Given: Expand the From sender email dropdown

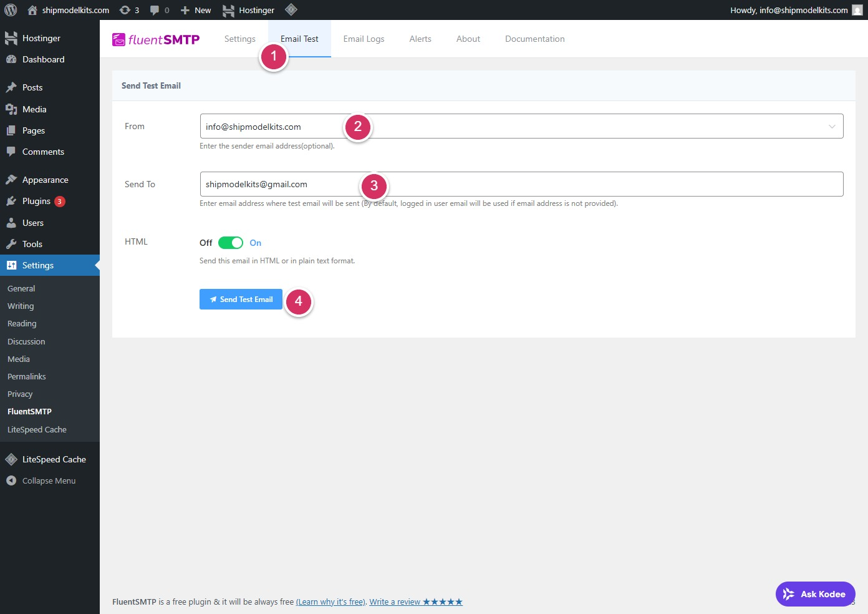Looking at the screenshot, I should pyautogui.click(x=831, y=127).
